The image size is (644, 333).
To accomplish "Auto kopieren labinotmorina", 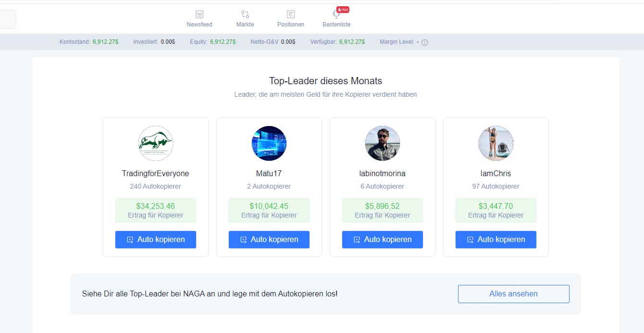I will 383,240.
